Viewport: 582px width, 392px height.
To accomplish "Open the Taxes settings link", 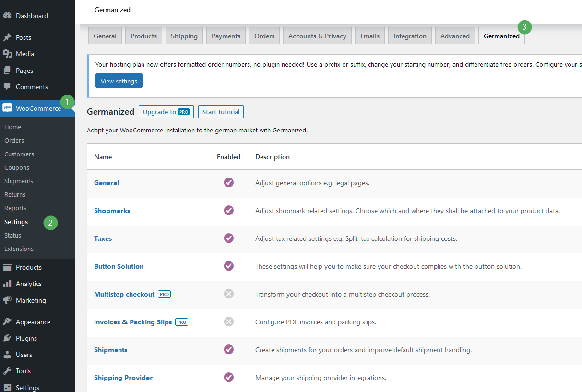I will coord(103,238).
